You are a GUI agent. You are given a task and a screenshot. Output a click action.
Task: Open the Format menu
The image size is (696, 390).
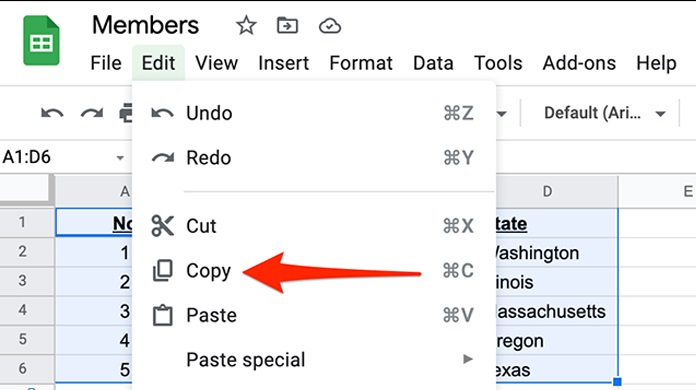361,63
